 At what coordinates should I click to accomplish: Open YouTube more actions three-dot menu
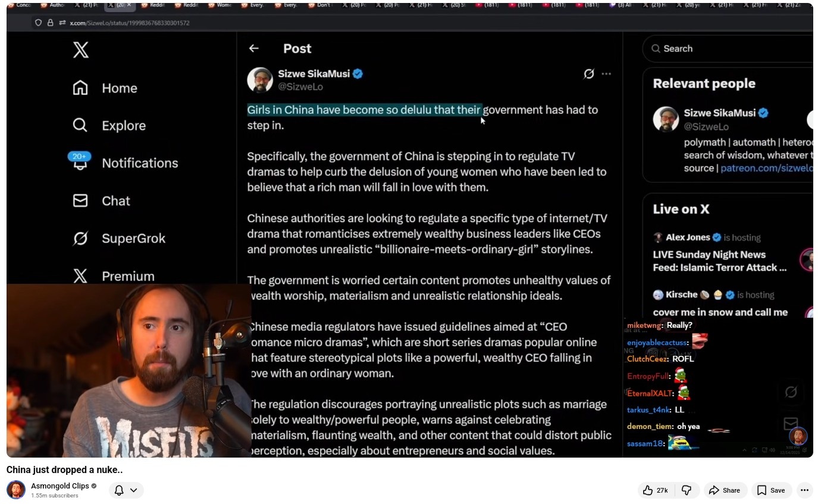click(x=805, y=490)
